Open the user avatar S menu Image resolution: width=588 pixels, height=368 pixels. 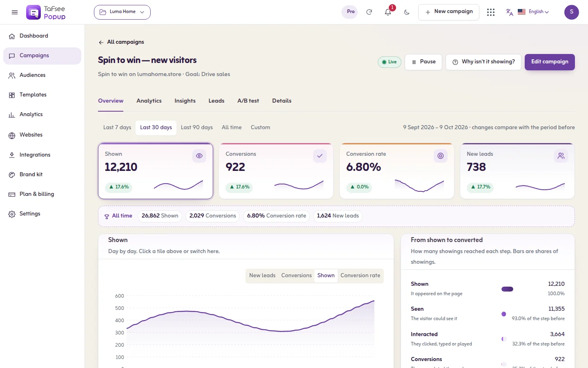coord(572,12)
